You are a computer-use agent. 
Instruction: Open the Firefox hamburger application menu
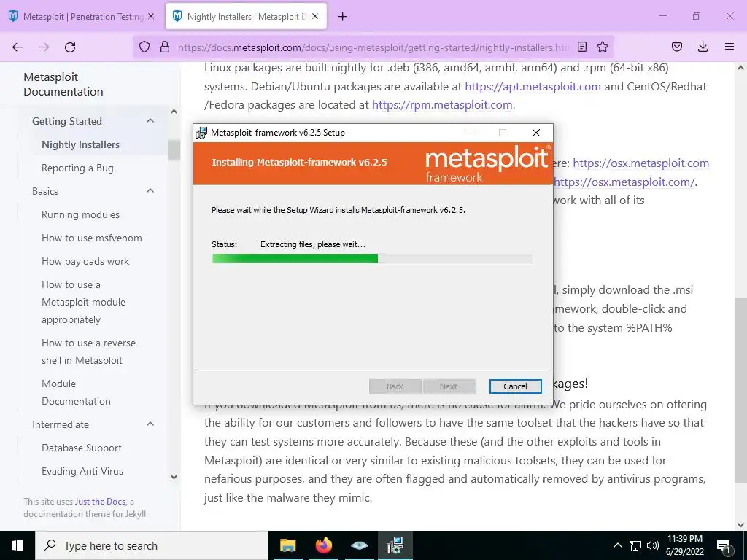[x=729, y=47]
